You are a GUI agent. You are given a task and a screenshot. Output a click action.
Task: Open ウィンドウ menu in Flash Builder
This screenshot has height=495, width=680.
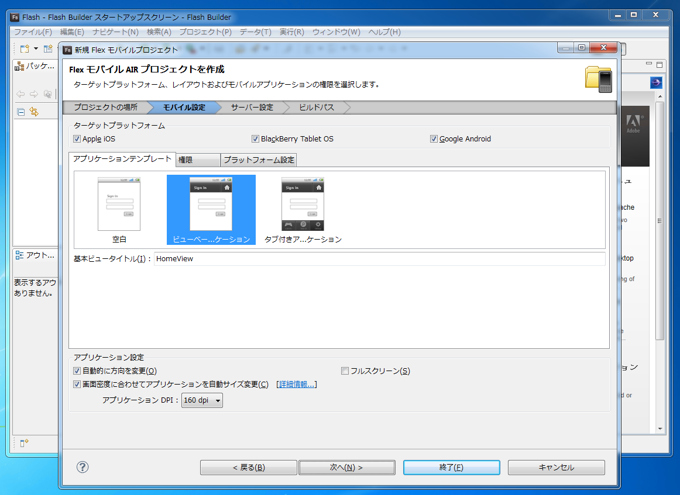336,32
